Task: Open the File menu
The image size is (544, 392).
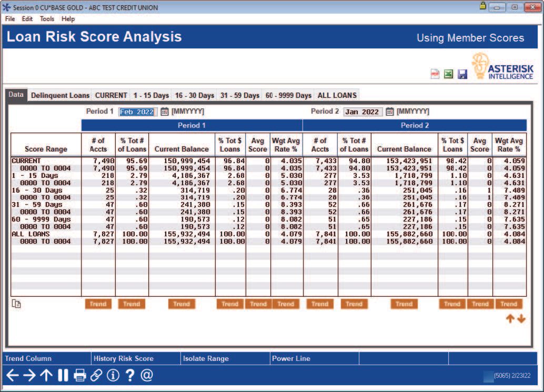Action: pos(9,19)
